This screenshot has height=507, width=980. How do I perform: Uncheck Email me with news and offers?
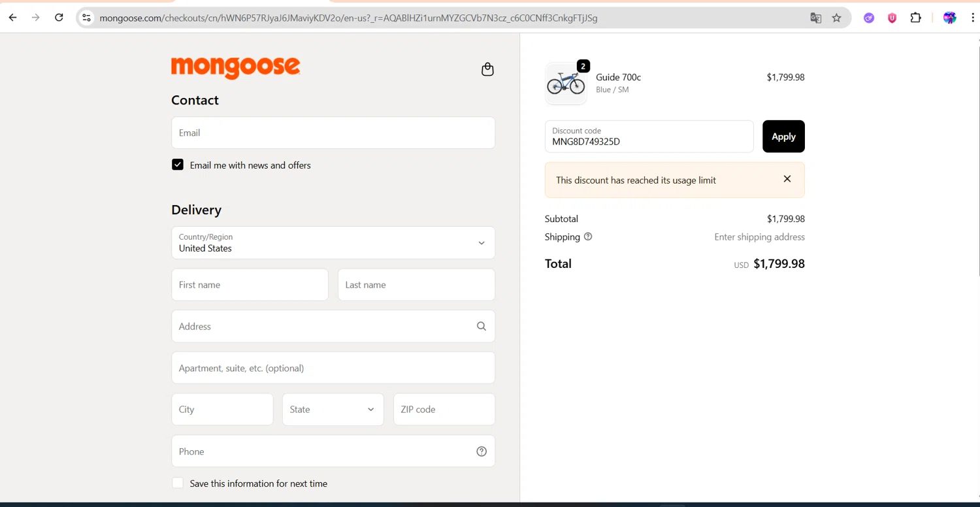178,165
